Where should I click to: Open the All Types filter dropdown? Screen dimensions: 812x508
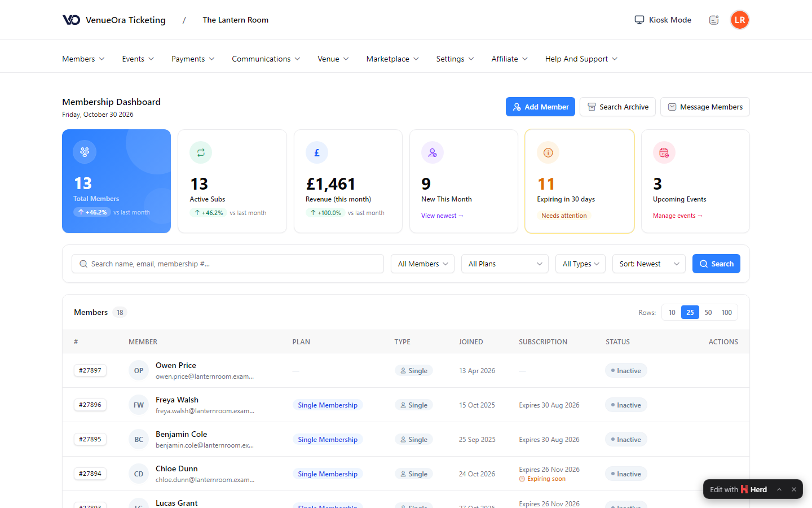point(580,264)
